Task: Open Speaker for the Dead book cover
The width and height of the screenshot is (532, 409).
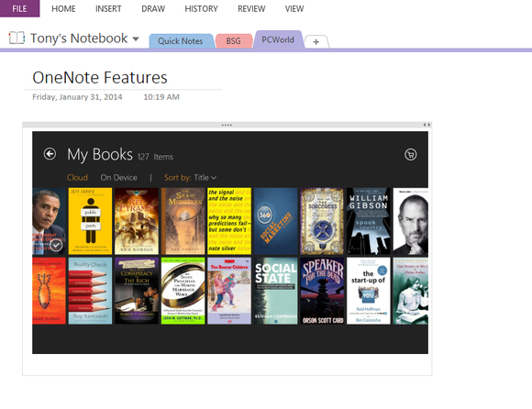Action: click(x=322, y=291)
